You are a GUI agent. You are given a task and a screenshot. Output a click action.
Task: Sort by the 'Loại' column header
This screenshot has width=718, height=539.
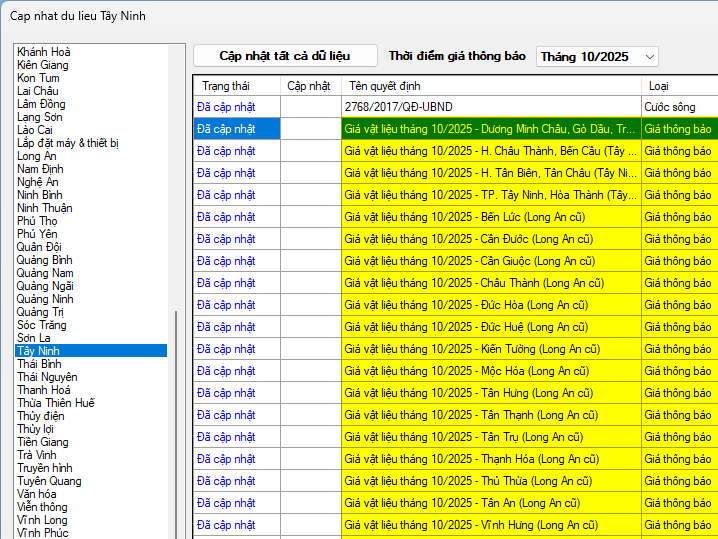(659, 86)
